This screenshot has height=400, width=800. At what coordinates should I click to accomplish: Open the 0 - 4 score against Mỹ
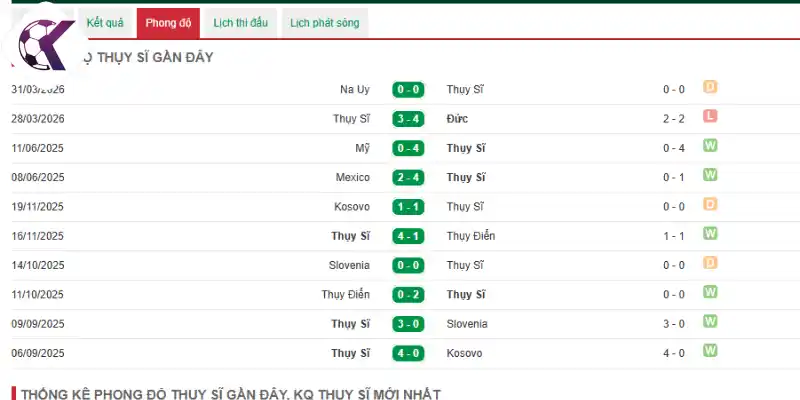tap(408, 148)
